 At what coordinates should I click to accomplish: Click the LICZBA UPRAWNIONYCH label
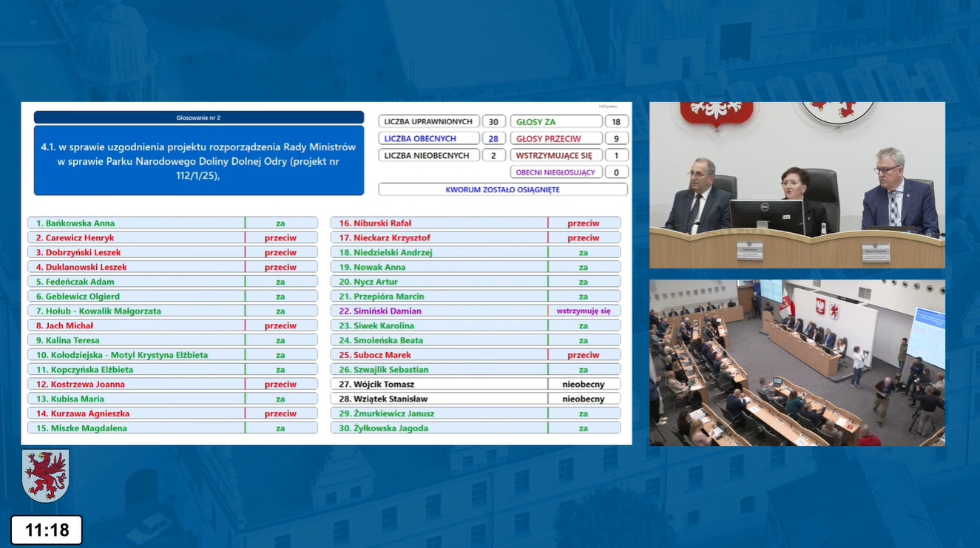(x=428, y=121)
